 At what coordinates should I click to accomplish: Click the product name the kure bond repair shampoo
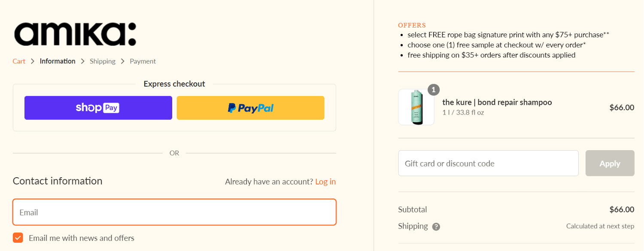tap(497, 102)
